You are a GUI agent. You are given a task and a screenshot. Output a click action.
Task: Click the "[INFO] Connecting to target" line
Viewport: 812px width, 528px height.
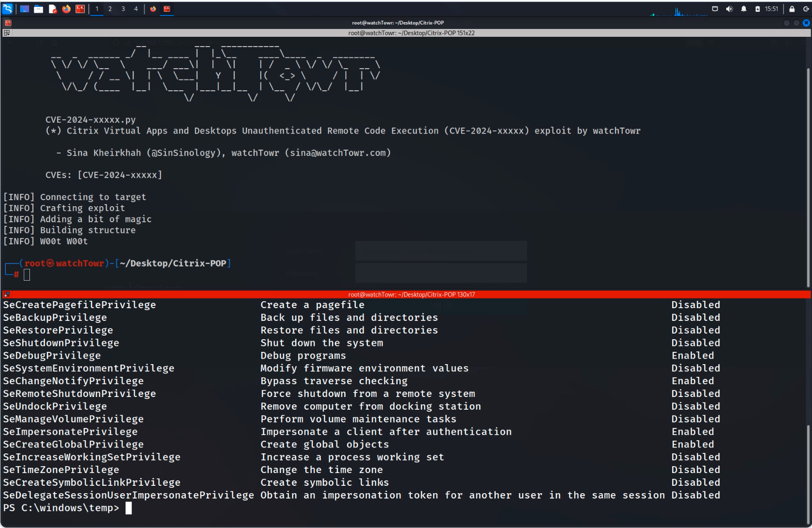tap(75, 197)
